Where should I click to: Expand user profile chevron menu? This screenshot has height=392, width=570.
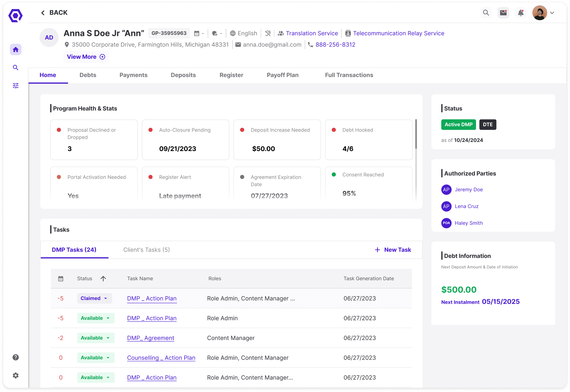(552, 13)
